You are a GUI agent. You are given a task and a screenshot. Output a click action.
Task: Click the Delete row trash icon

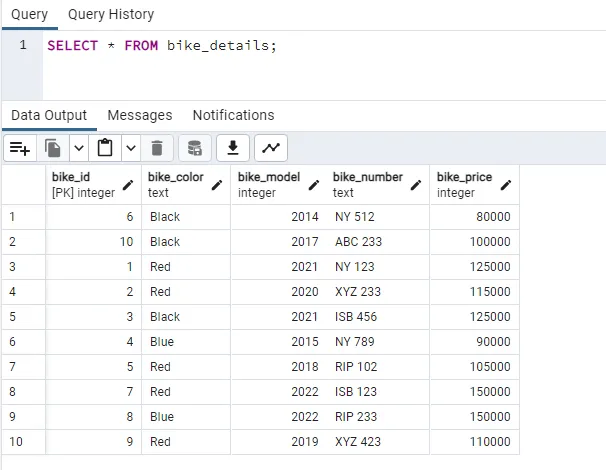point(159,148)
